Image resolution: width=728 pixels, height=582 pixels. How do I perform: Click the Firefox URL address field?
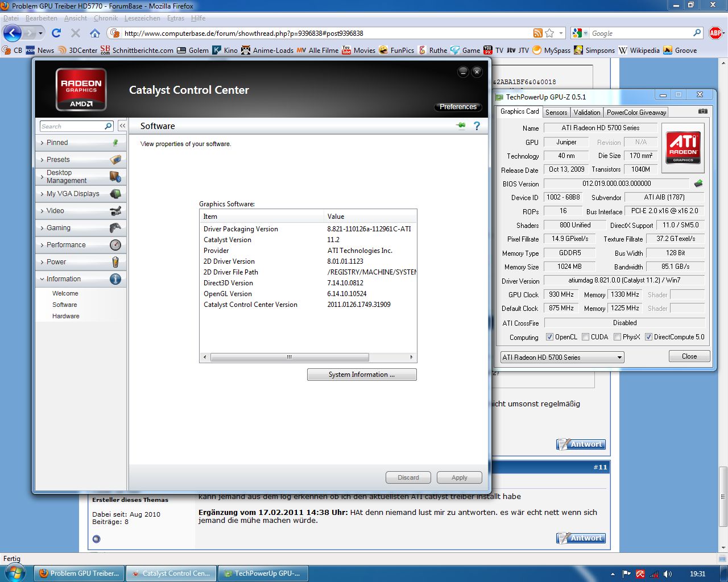coord(327,33)
